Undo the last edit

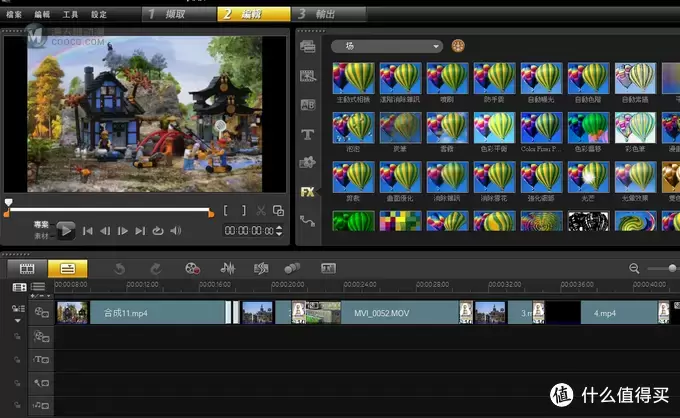pyautogui.click(x=119, y=269)
